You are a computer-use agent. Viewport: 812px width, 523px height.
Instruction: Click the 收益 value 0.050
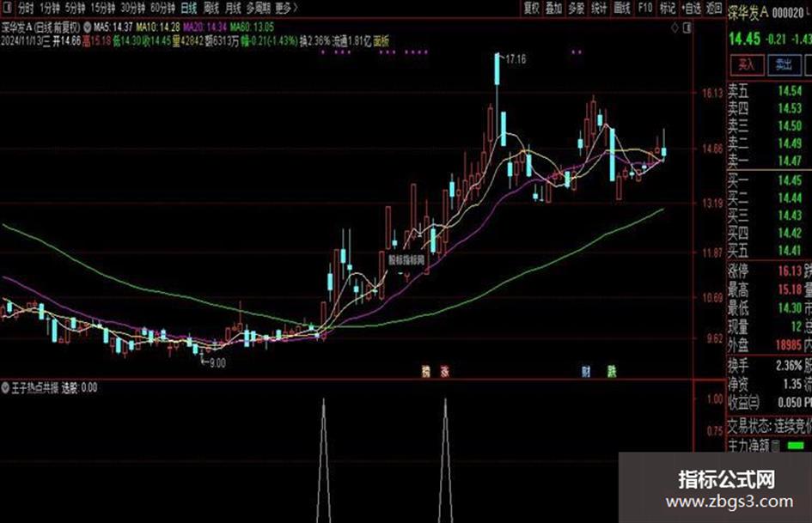(x=790, y=403)
